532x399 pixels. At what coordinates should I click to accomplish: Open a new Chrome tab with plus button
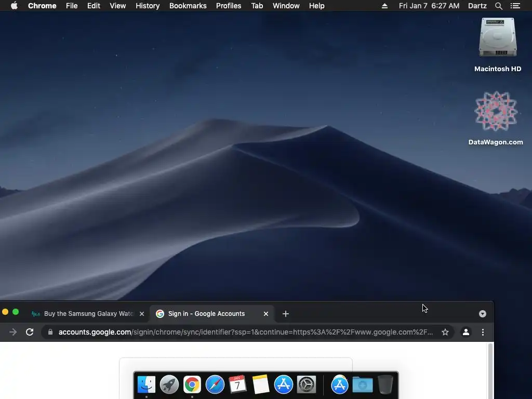pyautogui.click(x=286, y=314)
